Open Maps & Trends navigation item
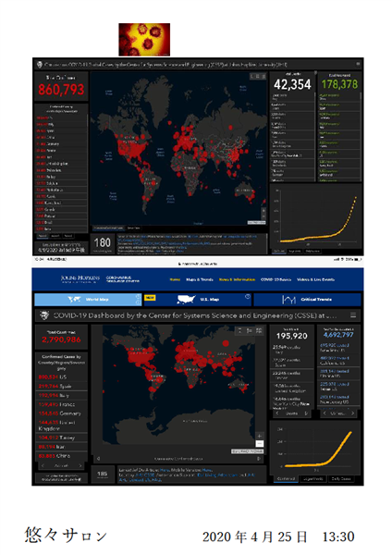The width and height of the screenshot is (392, 555). point(200,279)
